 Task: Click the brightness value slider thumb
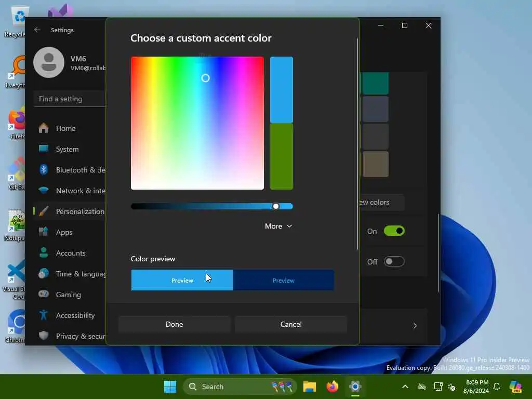point(276,206)
